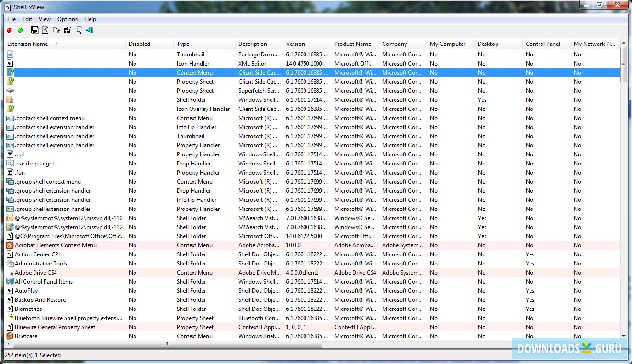Select the "Acrobat Elements Context Menu" row name
This screenshot has height=364, width=632.
click(56, 245)
